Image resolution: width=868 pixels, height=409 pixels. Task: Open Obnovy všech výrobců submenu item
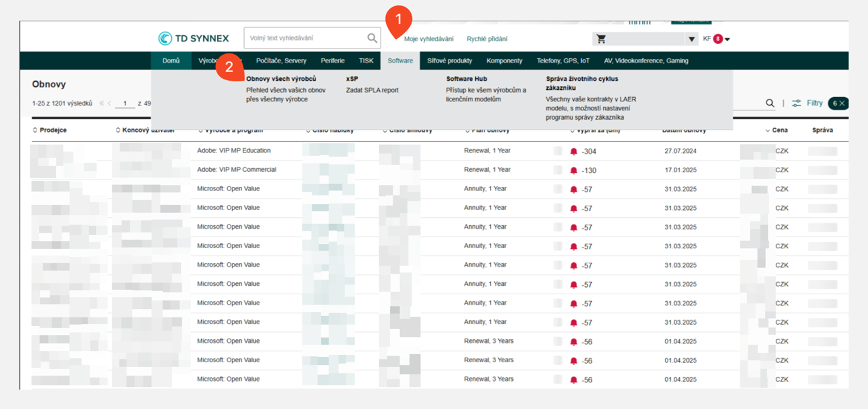281,79
